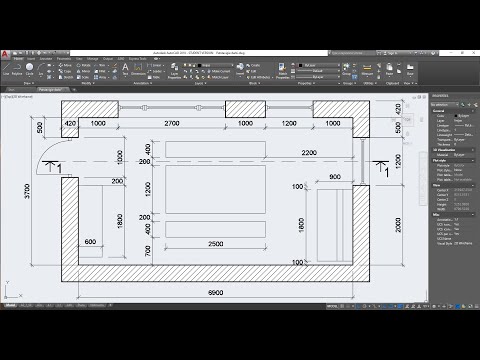Choose the Polyline tool
This screenshot has width=480, height=360.
[17, 69]
